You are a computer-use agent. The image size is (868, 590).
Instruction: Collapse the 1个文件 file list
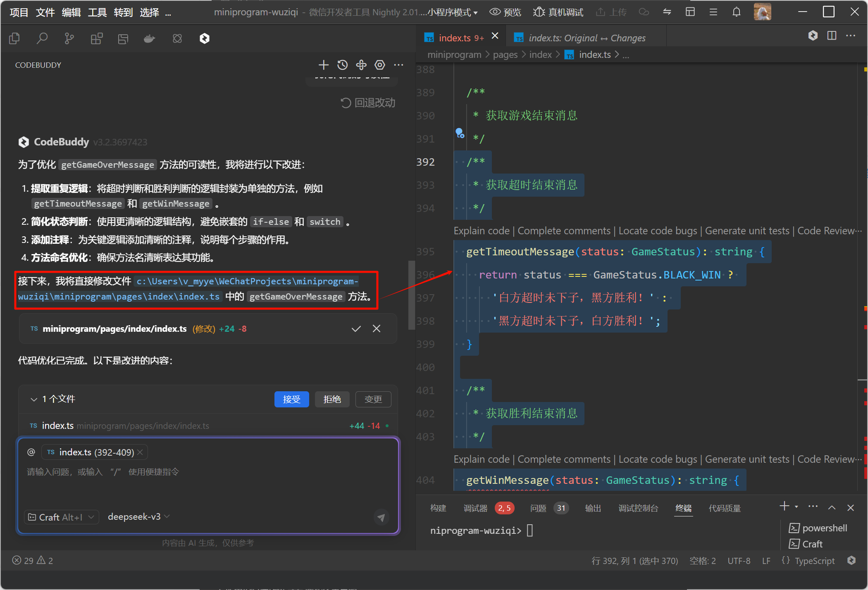tap(34, 399)
